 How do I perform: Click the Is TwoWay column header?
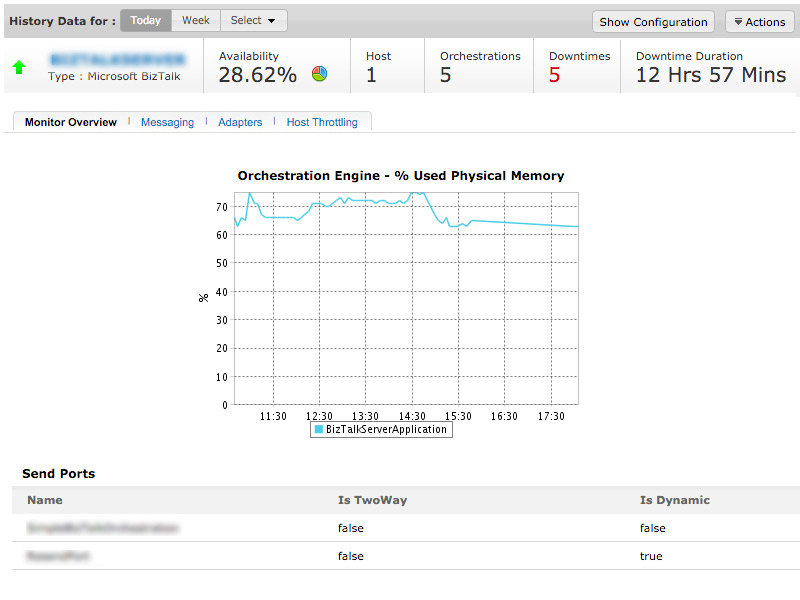tap(372, 500)
